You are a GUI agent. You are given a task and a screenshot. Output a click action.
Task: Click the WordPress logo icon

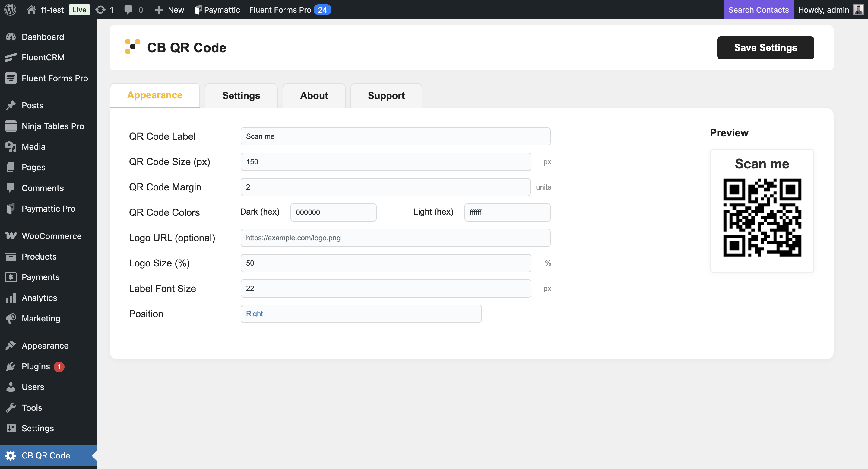point(11,9)
